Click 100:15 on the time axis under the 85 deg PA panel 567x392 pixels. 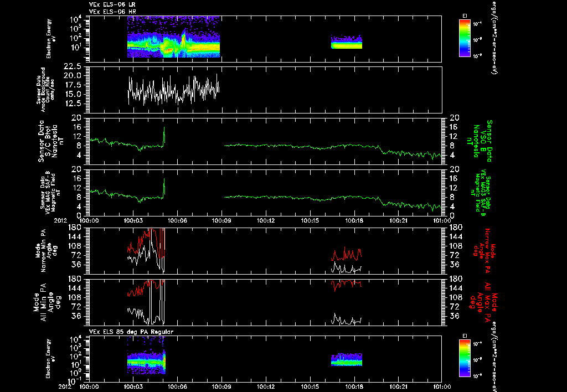tap(310, 386)
